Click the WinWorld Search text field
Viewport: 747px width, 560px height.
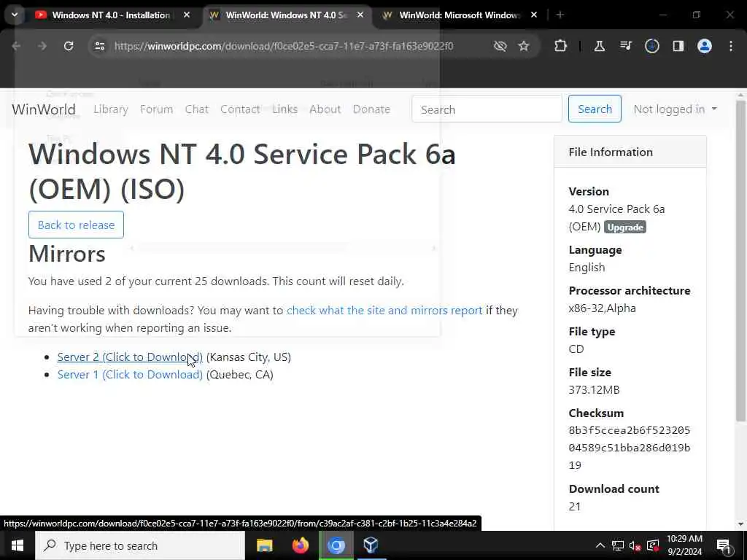(x=487, y=109)
